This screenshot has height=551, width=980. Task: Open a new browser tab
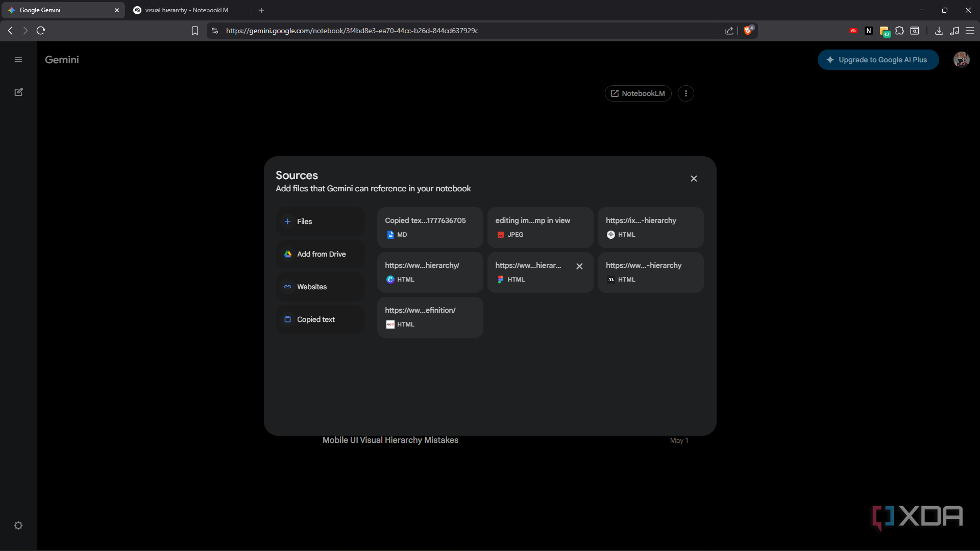click(x=261, y=10)
